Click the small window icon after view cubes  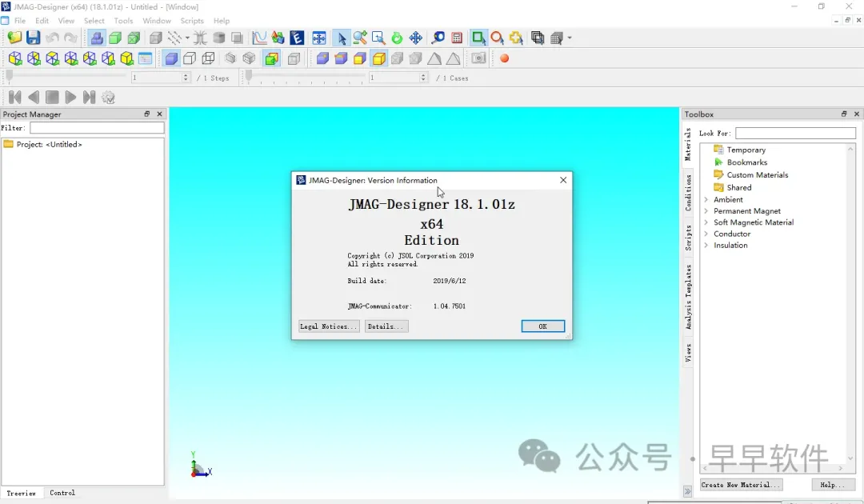click(x=145, y=58)
